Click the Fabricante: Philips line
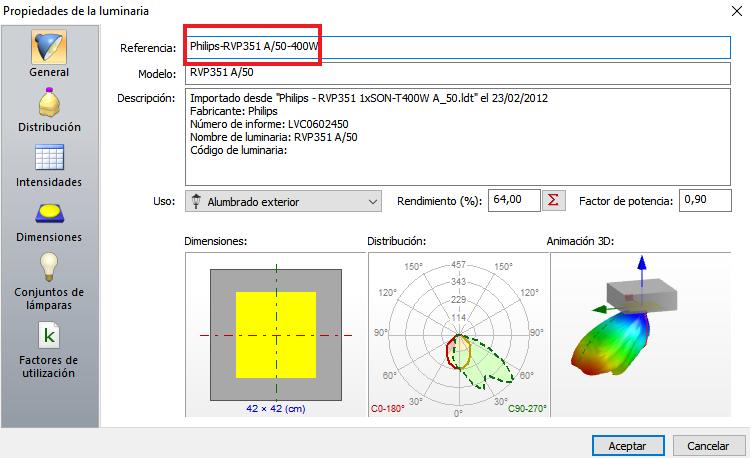 (x=234, y=111)
